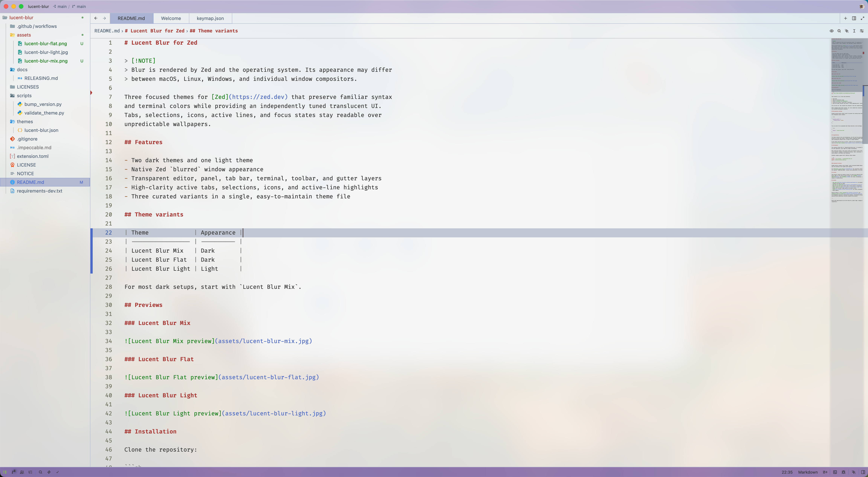Expand the LICENSES folder
Viewport: 868px width, 477px height.
pos(45,87)
